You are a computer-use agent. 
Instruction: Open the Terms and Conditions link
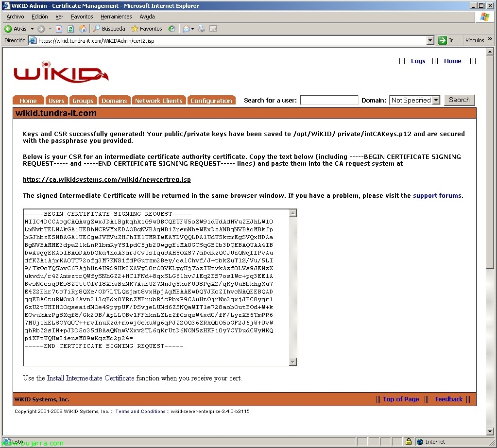pyautogui.click(x=140, y=411)
